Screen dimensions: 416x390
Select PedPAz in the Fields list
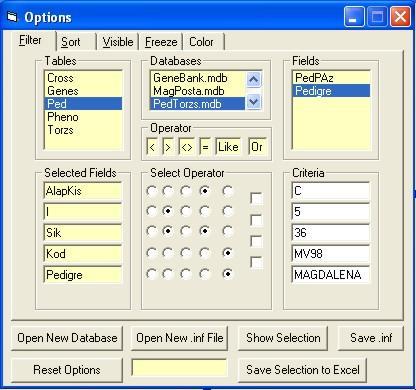coord(331,78)
